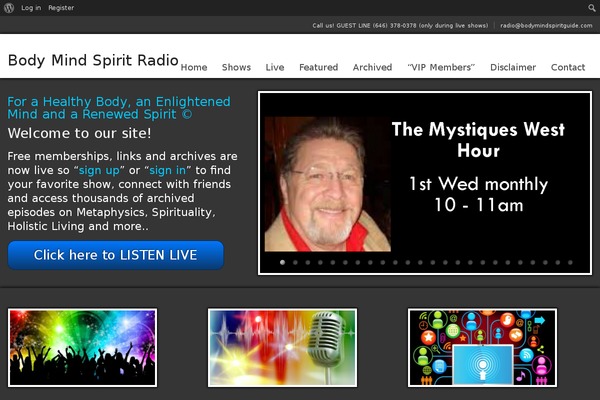Click the "Click here to LISTEN LIVE" button

(116, 255)
